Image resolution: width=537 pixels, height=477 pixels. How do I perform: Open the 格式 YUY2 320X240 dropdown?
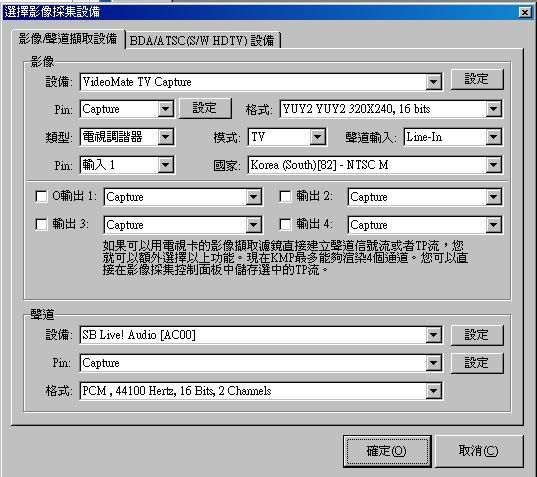[x=391, y=109]
